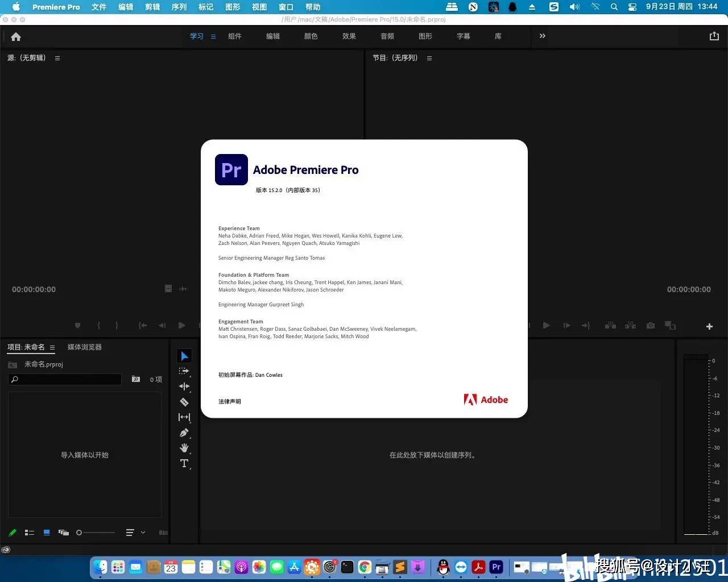
Task: Open the Learning workspace menu icon
Action: [x=213, y=36]
